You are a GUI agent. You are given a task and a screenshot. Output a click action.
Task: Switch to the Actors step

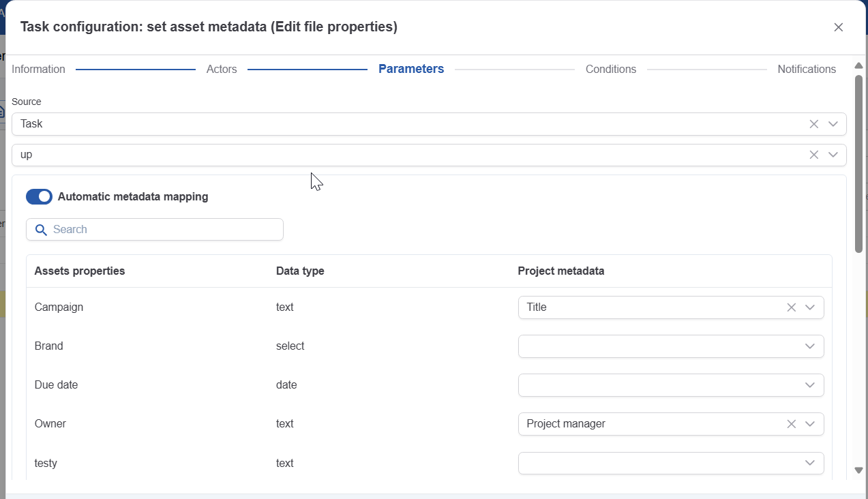(x=222, y=70)
